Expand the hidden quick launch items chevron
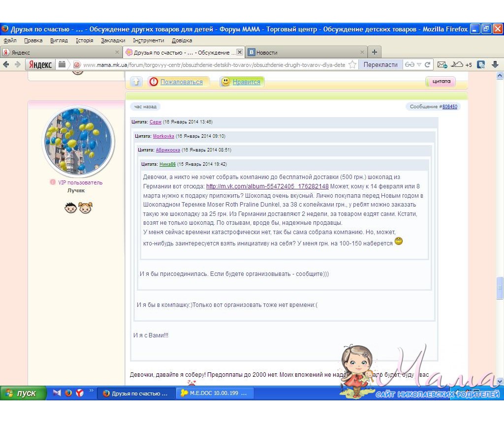Screen dimensions: 504x423 point(91,391)
